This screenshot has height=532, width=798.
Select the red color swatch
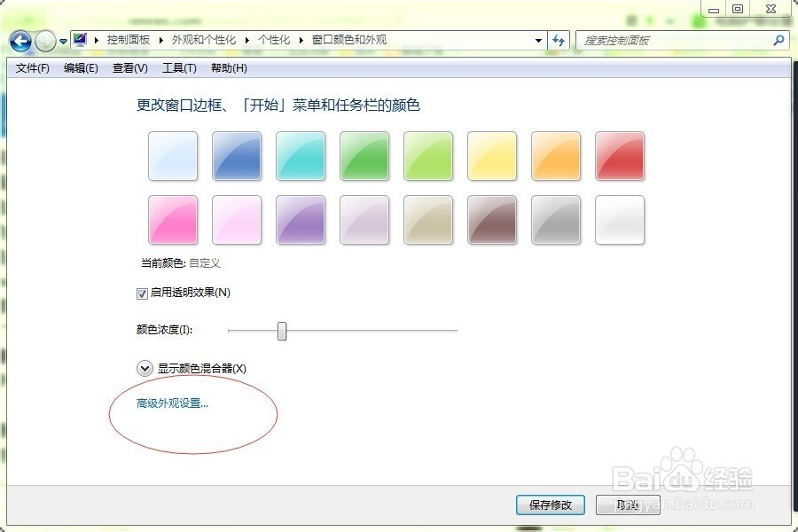tap(620, 156)
